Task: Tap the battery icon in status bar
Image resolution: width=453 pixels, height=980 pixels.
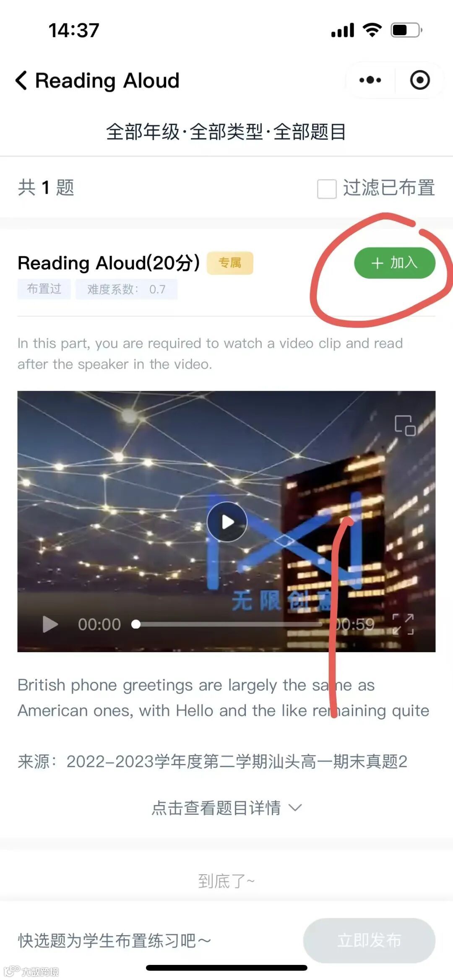Action: click(406, 30)
